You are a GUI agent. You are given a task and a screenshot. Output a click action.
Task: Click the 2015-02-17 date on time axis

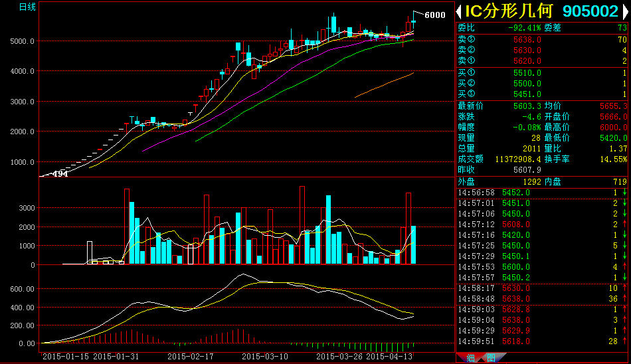pos(191,356)
